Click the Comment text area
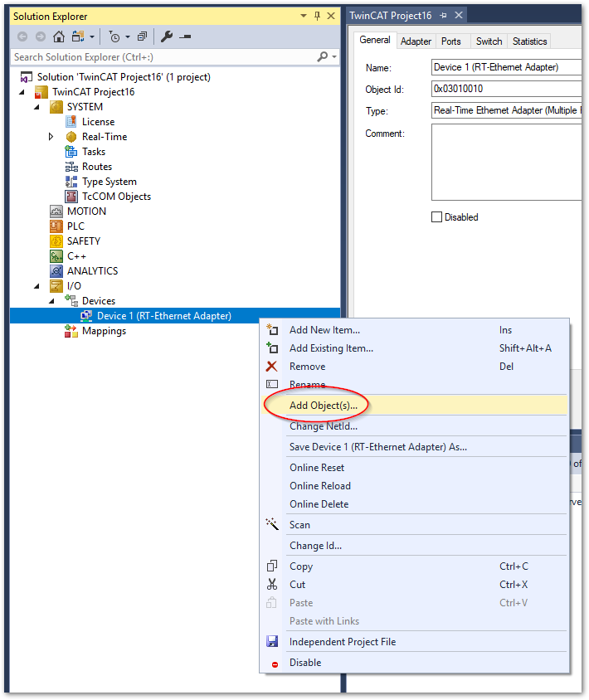The image size is (589, 700). pyautogui.click(x=506, y=162)
